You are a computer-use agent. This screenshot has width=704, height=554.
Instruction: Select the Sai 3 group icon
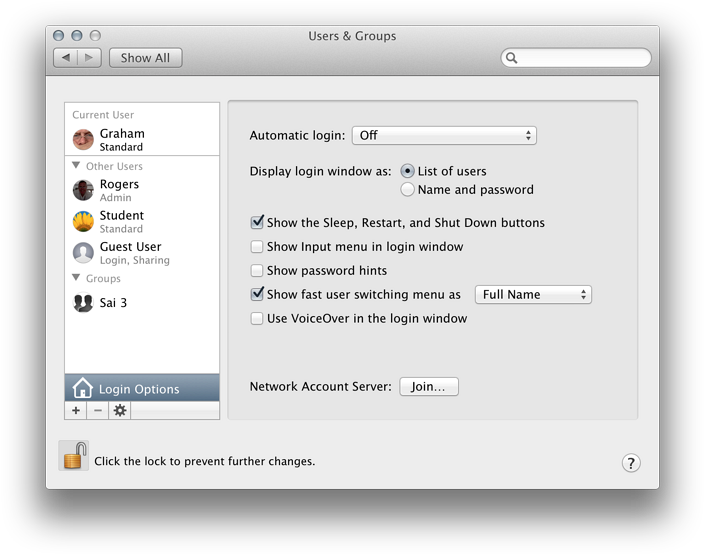click(x=83, y=302)
